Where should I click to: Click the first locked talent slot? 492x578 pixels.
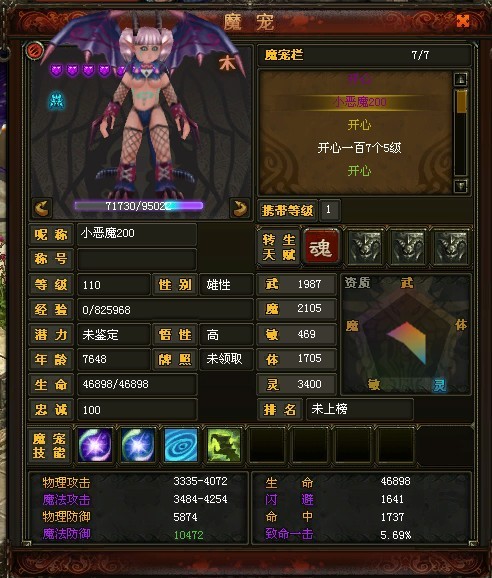[x=365, y=247]
